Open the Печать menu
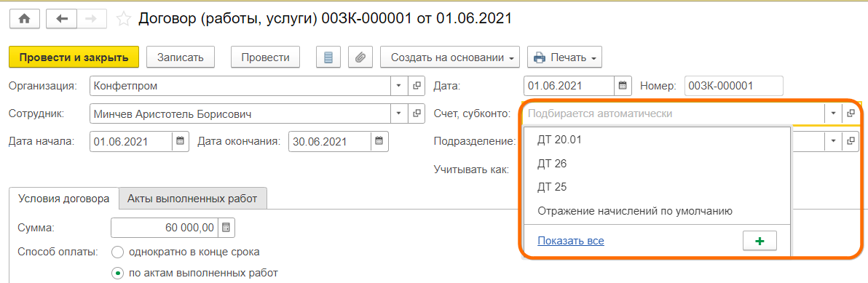 pyautogui.click(x=564, y=57)
